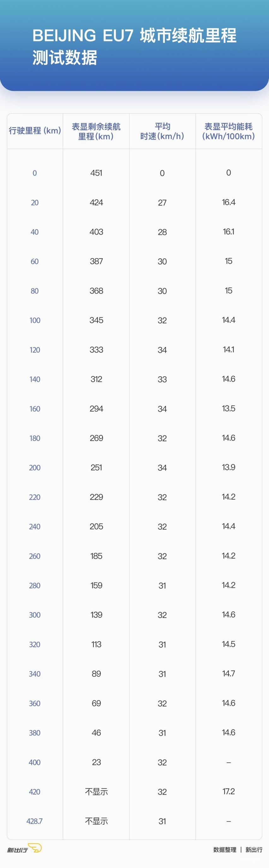
Task: Click the 89 remaining range cell
Action: [x=96, y=674]
